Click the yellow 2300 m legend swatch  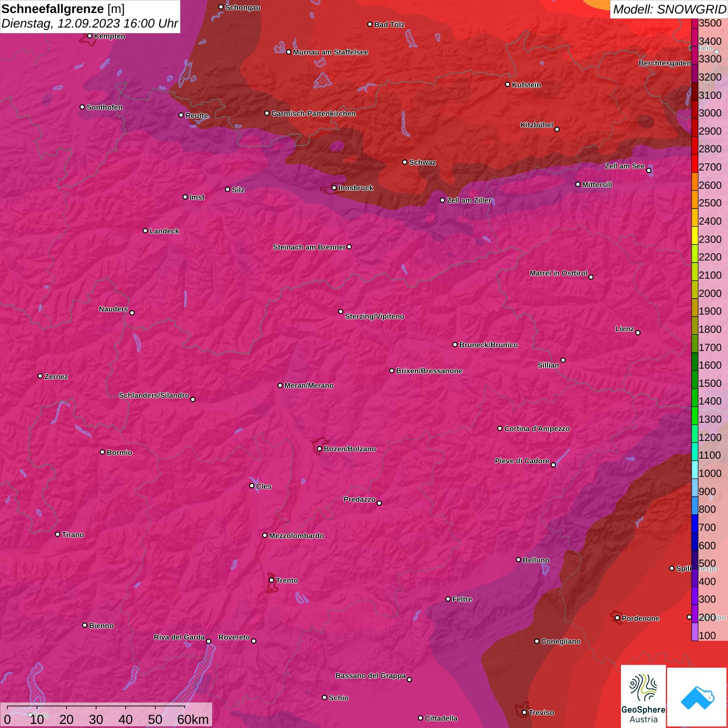point(695,236)
